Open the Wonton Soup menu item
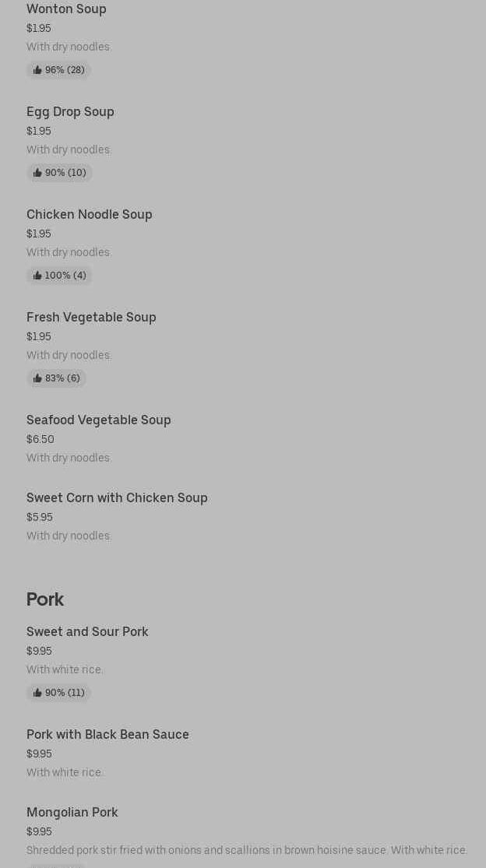The height and width of the screenshot is (868, 486). [x=66, y=9]
